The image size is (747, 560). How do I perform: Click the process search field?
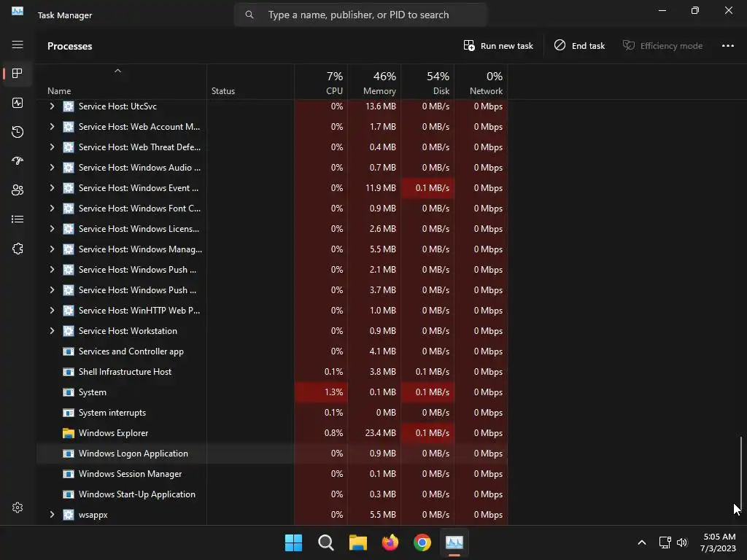click(x=360, y=15)
